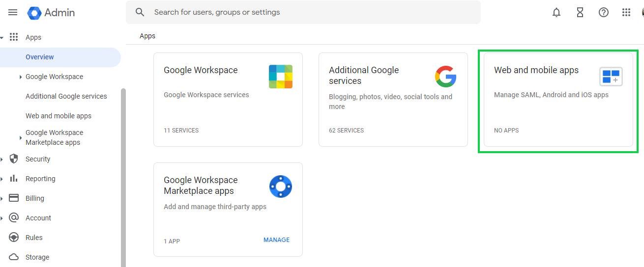644x267 pixels.
Task: Click the Google Admin logo
Action: pos(51,13)
